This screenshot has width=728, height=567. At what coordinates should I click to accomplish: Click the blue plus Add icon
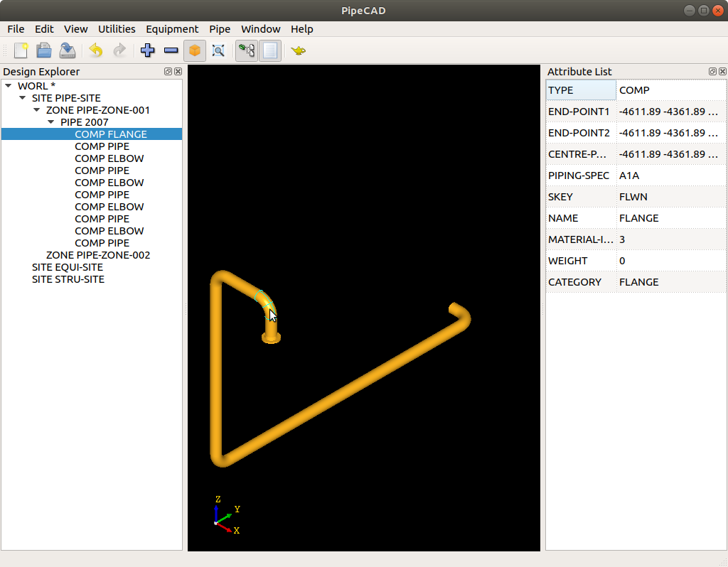(148, 50)
